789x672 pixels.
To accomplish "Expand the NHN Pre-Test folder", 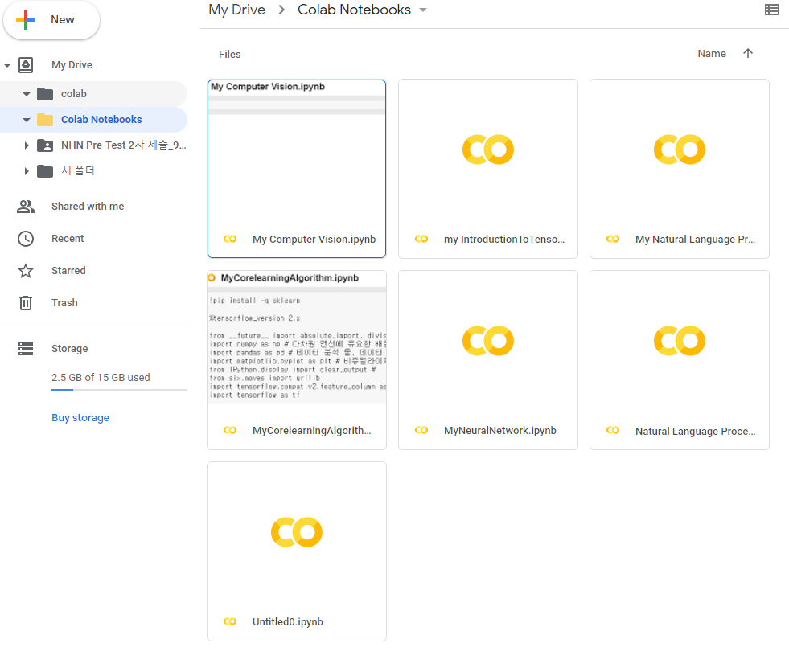I will tap(27, 145).
